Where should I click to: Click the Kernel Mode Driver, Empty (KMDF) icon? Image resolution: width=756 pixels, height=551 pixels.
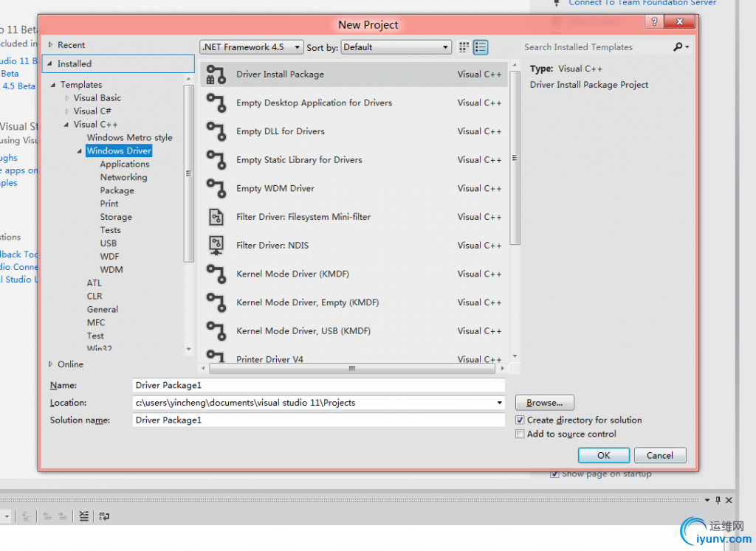216,302
